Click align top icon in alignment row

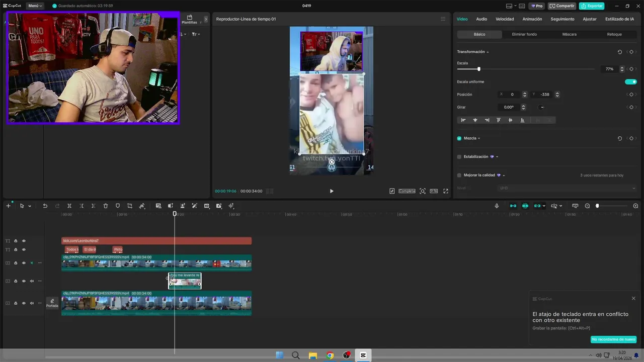click(499, 120)
